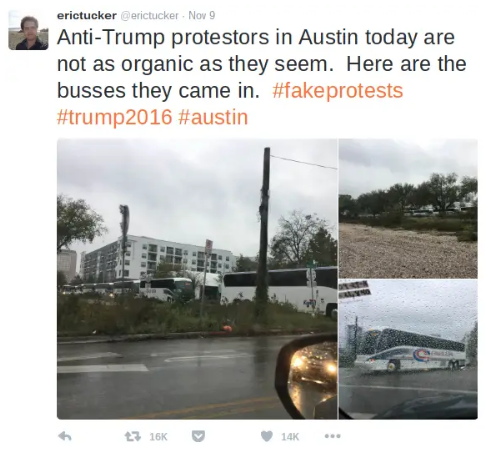Viewport: 502px width, 449px height.
Task: Click the 16K retweet count
Action: tap(158, 436)
